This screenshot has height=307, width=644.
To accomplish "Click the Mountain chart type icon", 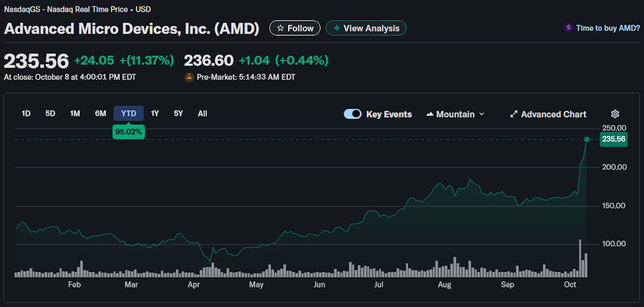I will [430, 114].
